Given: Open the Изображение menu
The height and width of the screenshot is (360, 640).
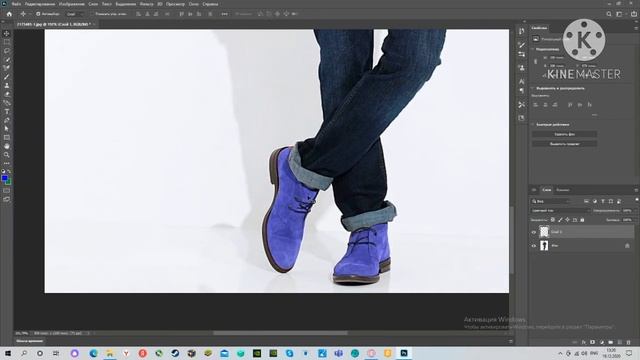Looking at the screenshot, I should (72, 4).
